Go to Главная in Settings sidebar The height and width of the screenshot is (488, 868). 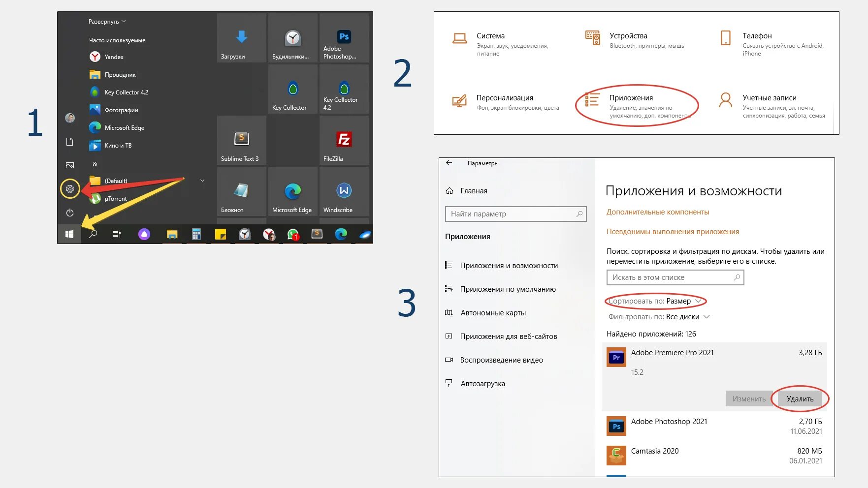point(467,191)
